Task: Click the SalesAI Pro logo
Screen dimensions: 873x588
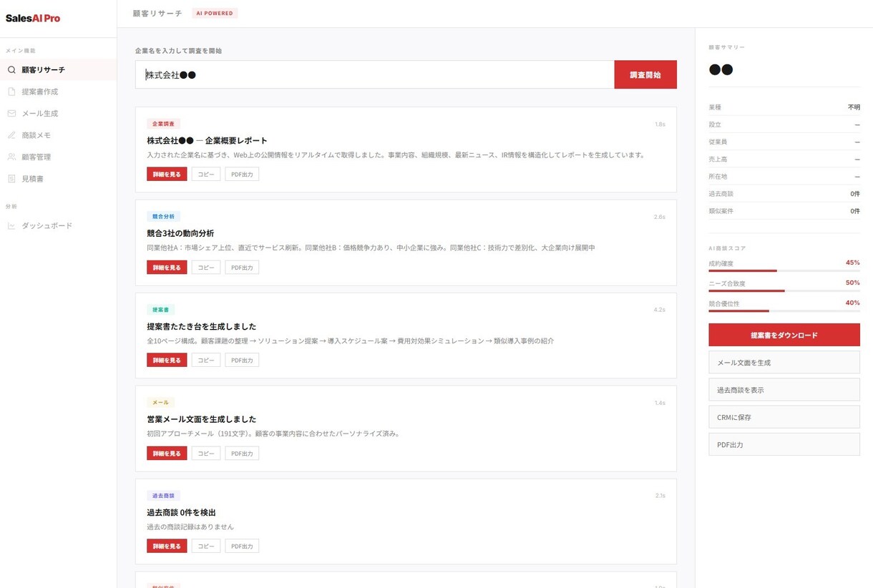Action: pos(33,19)
